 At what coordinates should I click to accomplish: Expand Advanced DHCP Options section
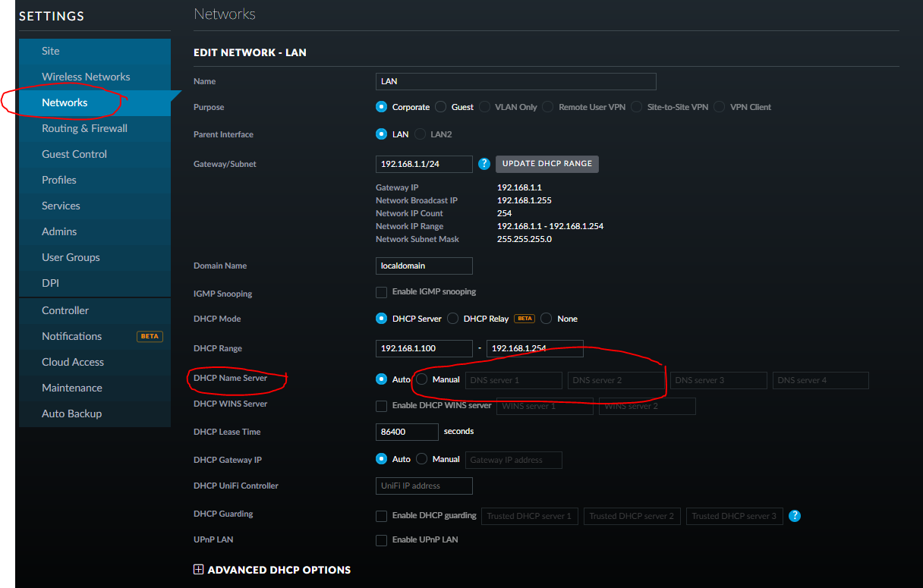click(x=199, y=569)
